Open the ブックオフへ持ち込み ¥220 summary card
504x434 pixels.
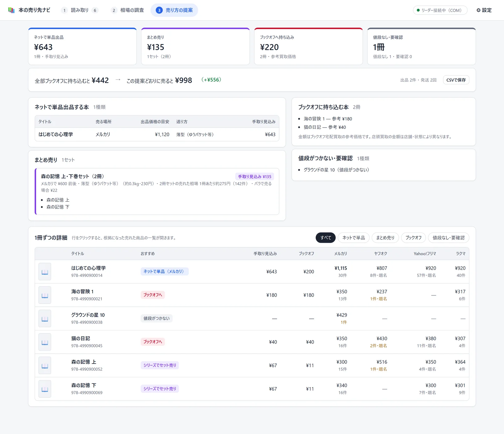click(308, 46)
